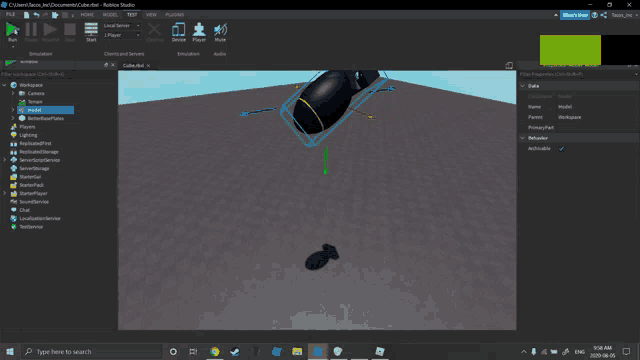Image resolution: width=640 pixels, height=360 pixels.
Task: Expand the Model node arrow
Action: click(x=13, y=110)
